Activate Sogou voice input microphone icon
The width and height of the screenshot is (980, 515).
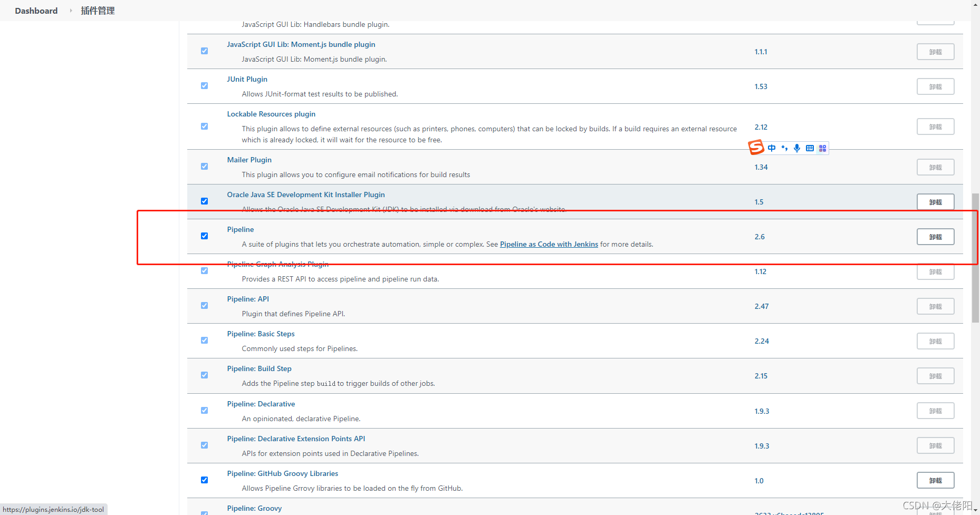797,148
